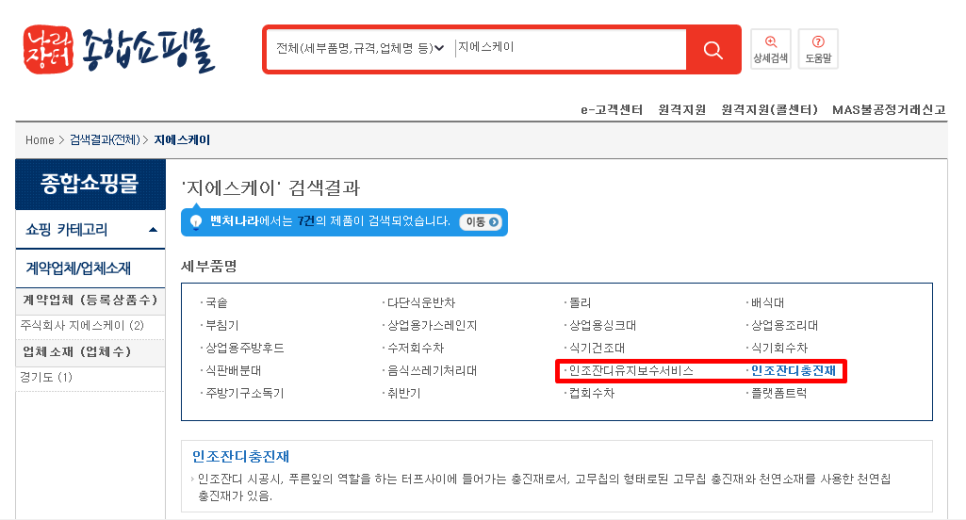966x520 pixels.
Task: Select 음식쓰레기처리대 category
Action: tap(432, 371)
